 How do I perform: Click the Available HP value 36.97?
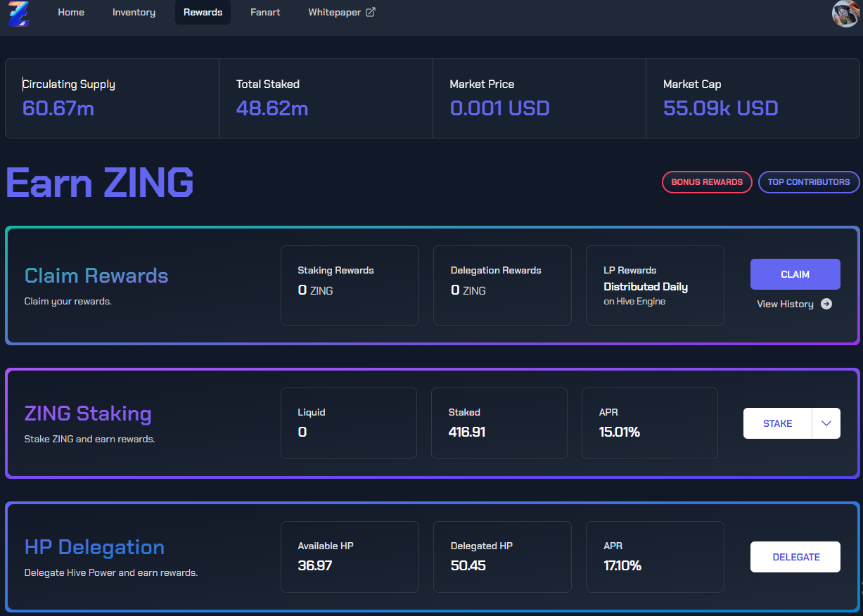[315, 565]
